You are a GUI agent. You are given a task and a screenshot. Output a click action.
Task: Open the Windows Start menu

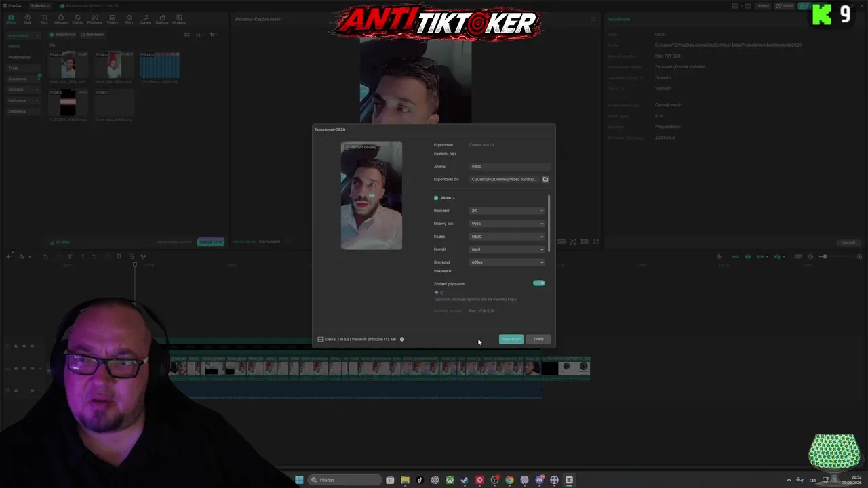click(x=299, y=480)
